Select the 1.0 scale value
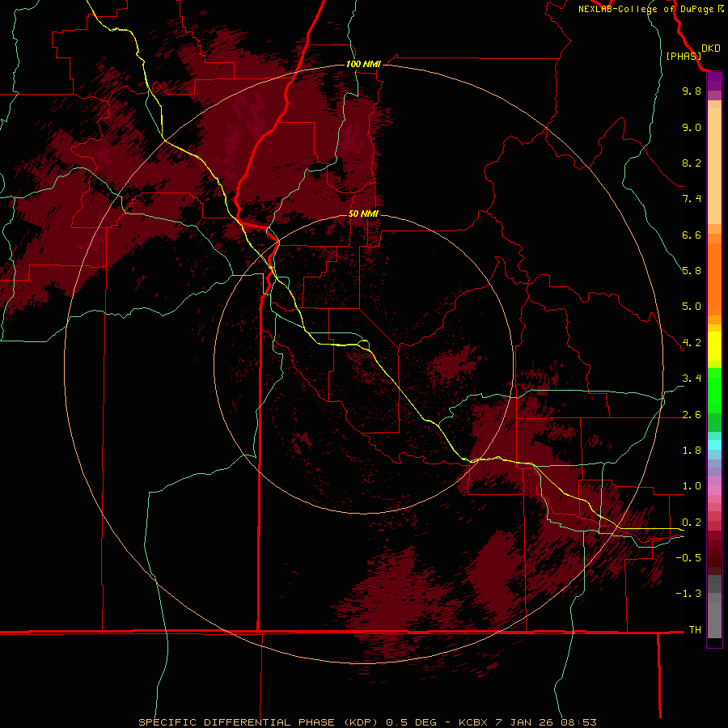The height and width of the screenshot is (728, 728). pyautogui.click(x=692, y=486)
